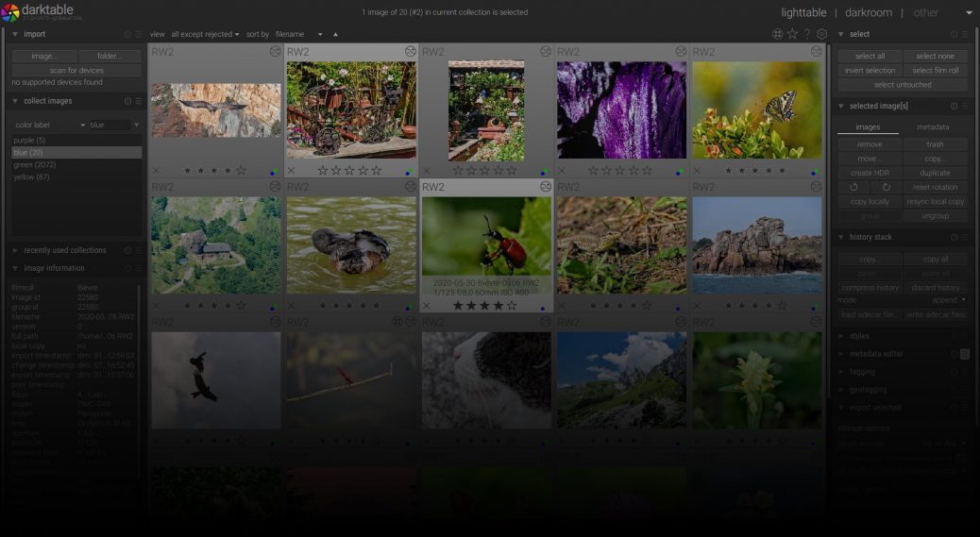Switch to the darkroom view

pyautogui.click(x=869, y=12)
